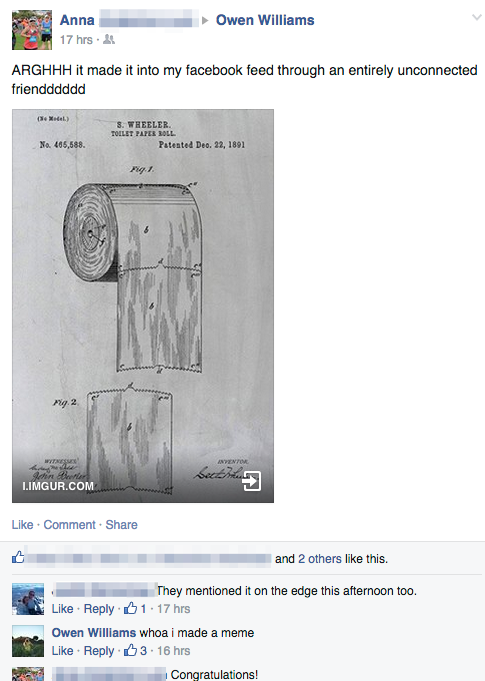Open Owen Williams' profile link in the header
Image resolution: width=485 pixels, height=681 pixels.
pos(265,20)
